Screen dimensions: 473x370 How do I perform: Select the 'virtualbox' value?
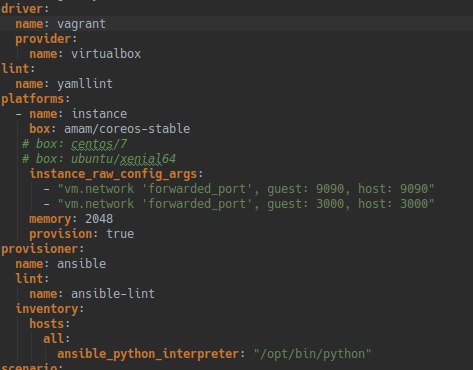point(106,54)
